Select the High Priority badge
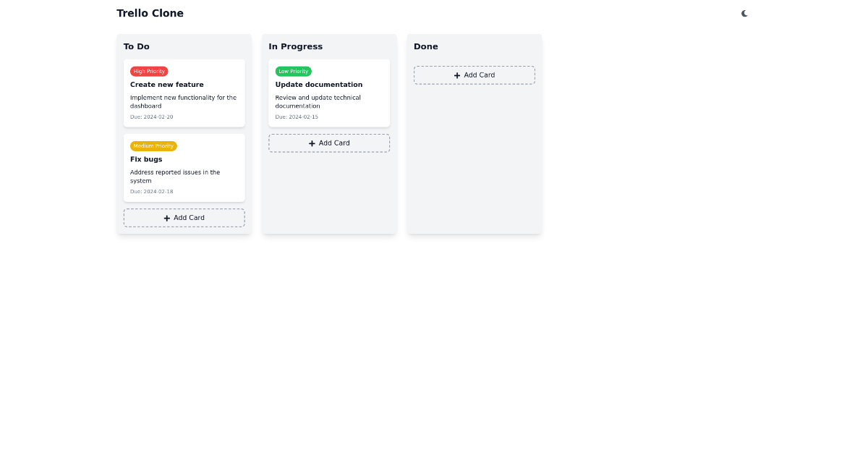Screen dimensions: 868x456 [149, 71]
